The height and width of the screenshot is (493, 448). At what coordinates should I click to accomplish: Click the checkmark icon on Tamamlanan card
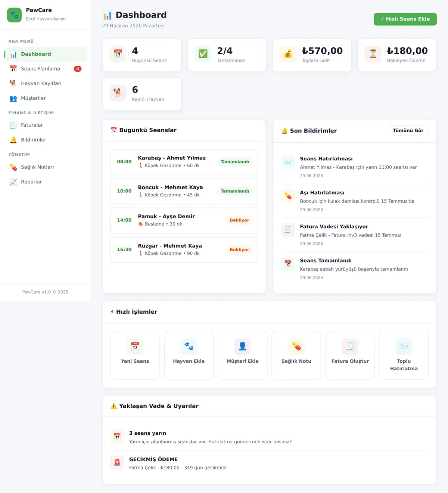coord(203,54)
